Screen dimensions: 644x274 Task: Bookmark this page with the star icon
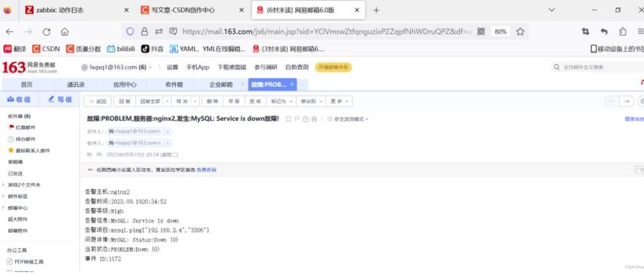(520, 31)
